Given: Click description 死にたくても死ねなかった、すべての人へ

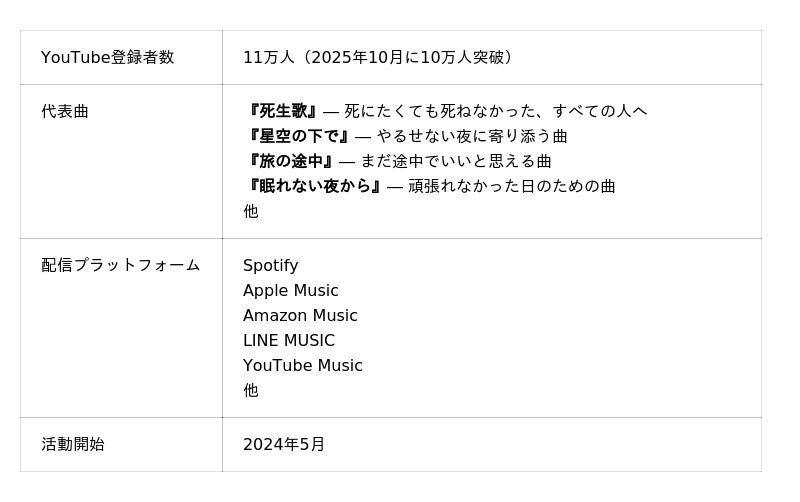Looking at the screenshot, I should click(x=495, y=111).
